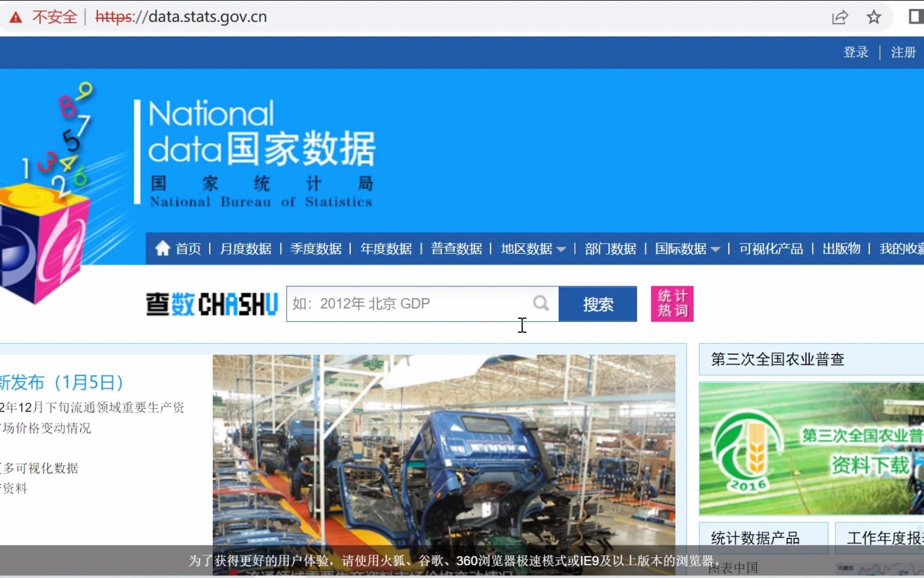The image size is (924, 578).
Task: Click the 多可视化数据 link
Action: [40, 468]
